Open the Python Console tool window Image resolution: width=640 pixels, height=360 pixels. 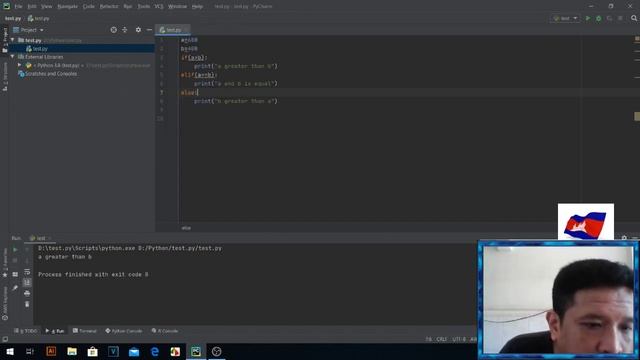(124, 331)
